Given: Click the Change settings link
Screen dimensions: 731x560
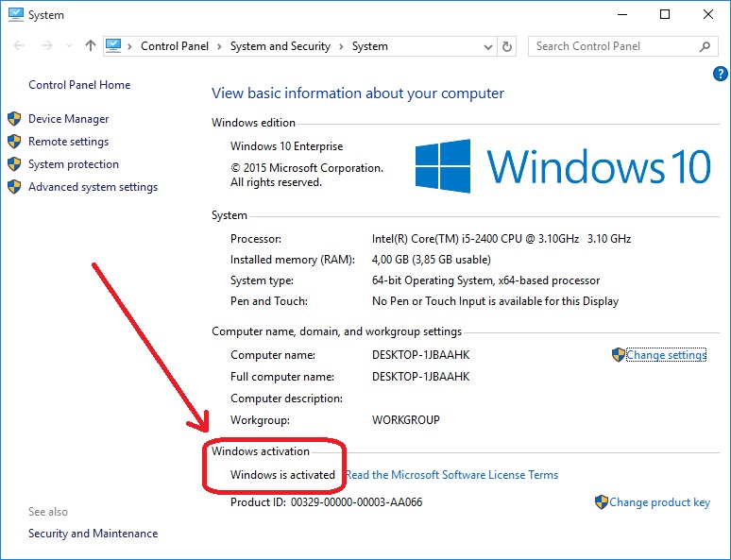Looking at the screenshot, I should point(666,355).
